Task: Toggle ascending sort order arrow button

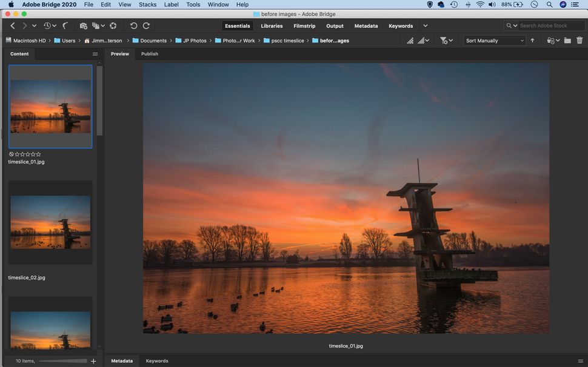Action: (532, 40)
